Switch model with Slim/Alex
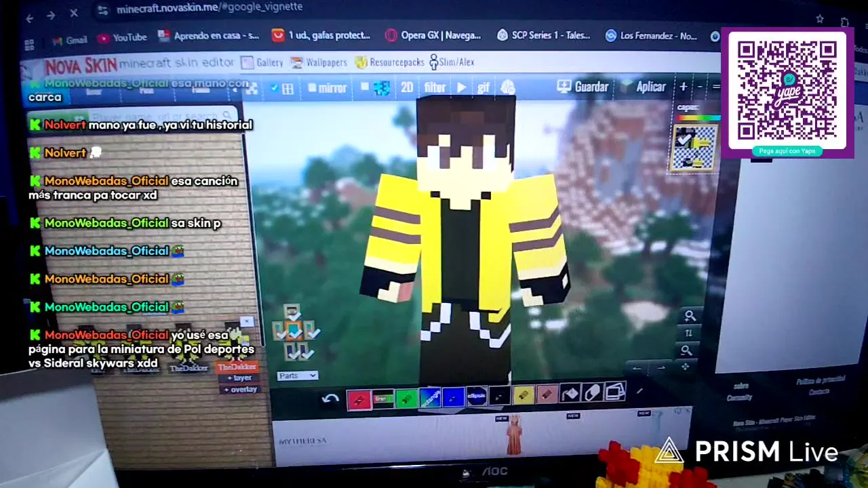This screenshot has width=868, height=488. point(452,62)
